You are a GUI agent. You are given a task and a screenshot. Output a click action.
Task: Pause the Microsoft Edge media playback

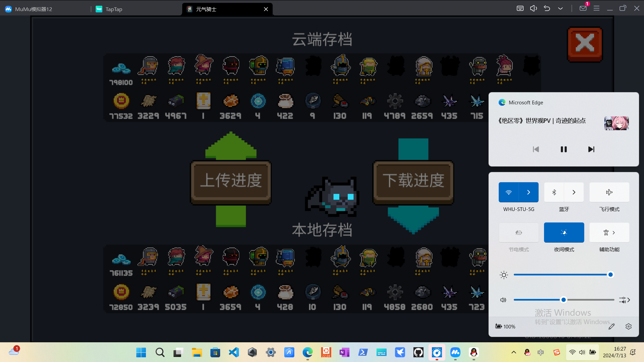[563, 149]
